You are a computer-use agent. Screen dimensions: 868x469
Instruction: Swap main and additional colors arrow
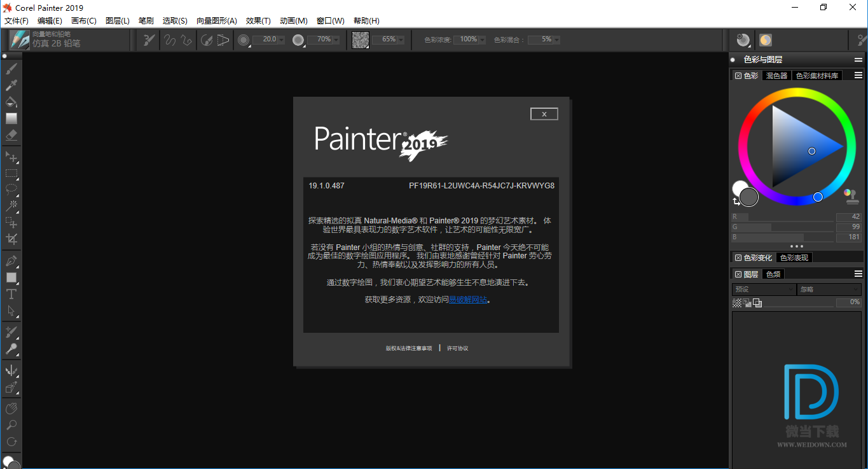pyautogui.click(x=736, y=201)
